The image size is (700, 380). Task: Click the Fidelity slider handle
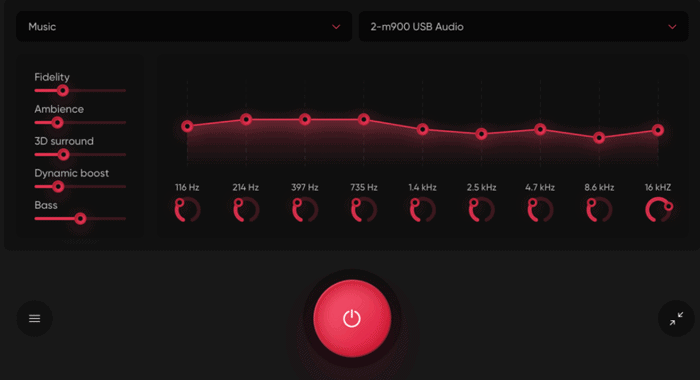pos(62,91)
